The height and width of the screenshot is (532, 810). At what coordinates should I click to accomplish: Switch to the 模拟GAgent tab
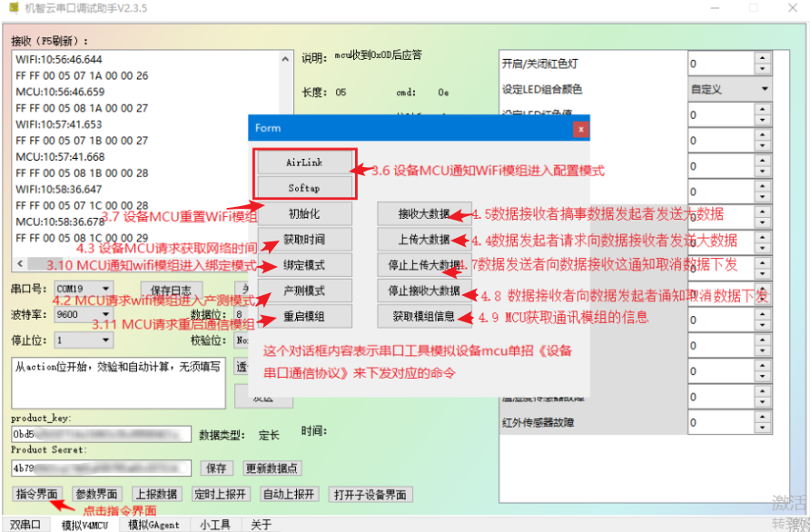(x=153, y=525)
